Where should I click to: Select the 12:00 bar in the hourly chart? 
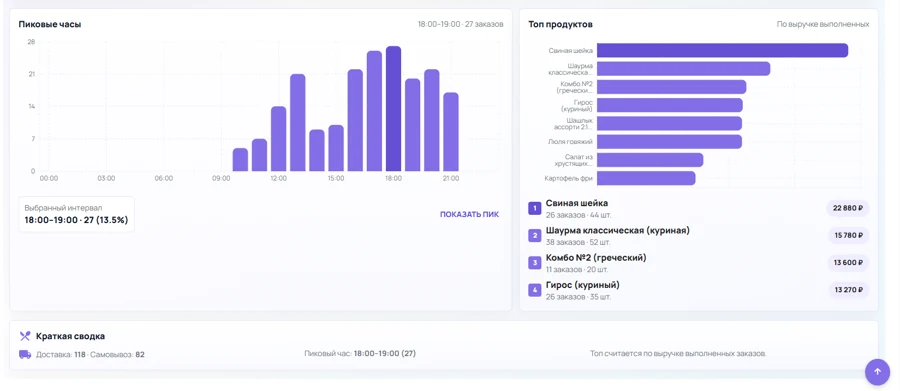click(278, 138)
